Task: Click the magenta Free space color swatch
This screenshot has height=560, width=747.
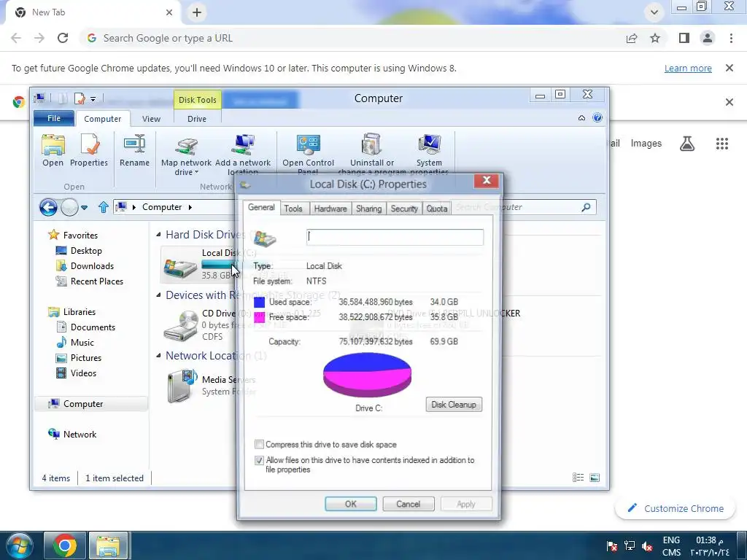Action: pos(259,318)
